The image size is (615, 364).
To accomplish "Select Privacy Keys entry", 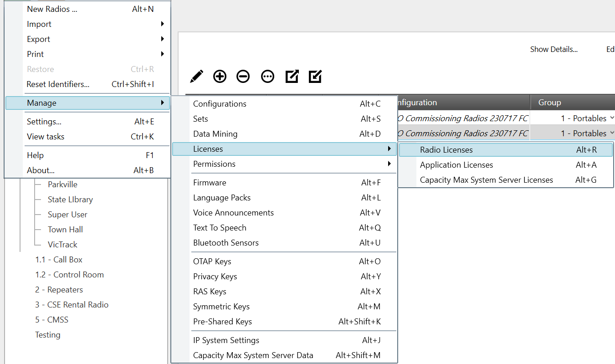I will 284,277.
